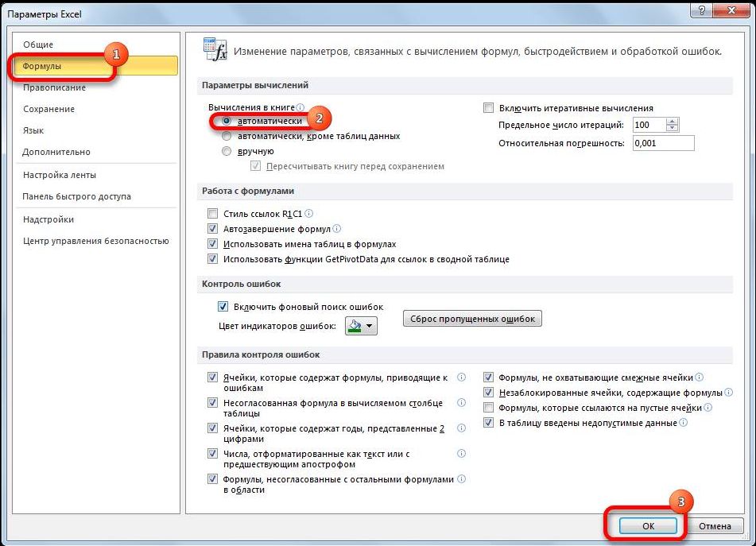Click info icon beside В таблицу введены недопустимые данные
Screen dimensions: 756x546
683,423
